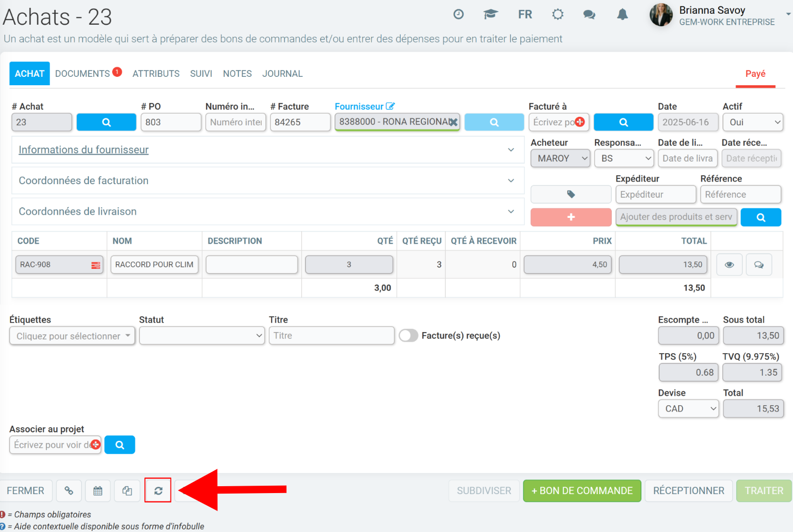
Task: Create a + BON DE COMMANDE
Action: 582,490
